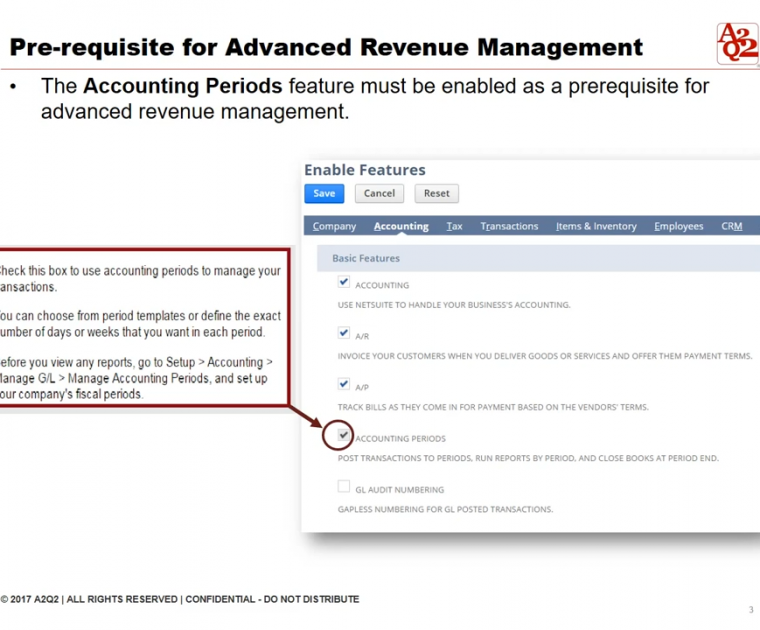
Task: Go to the Transactions tab
Action: [509, 226]
